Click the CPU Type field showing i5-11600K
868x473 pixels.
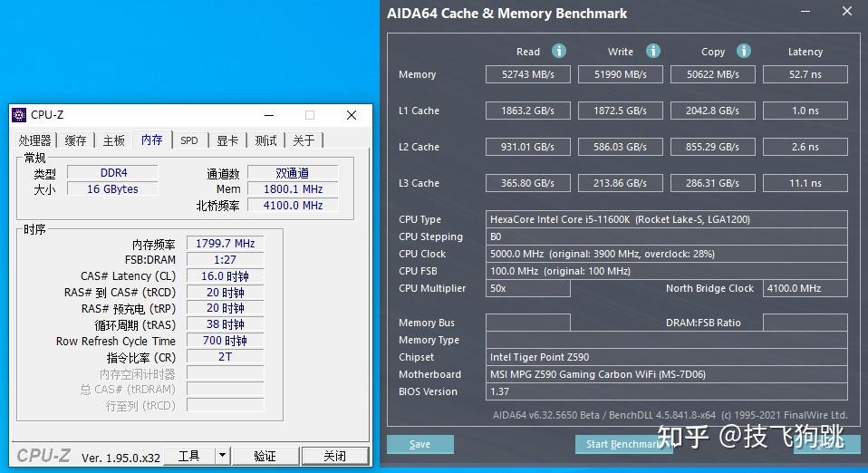[667, 219]
